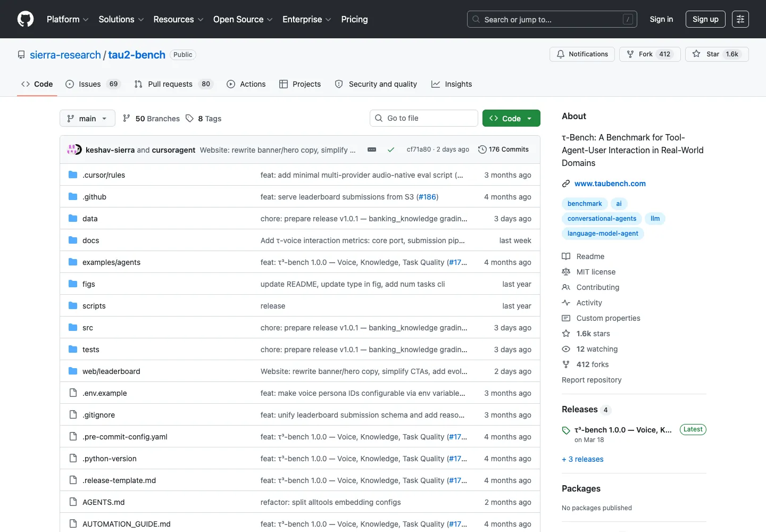Open the tests folder
This screenshot has width=766, height=532.
(x=91, y=350)
